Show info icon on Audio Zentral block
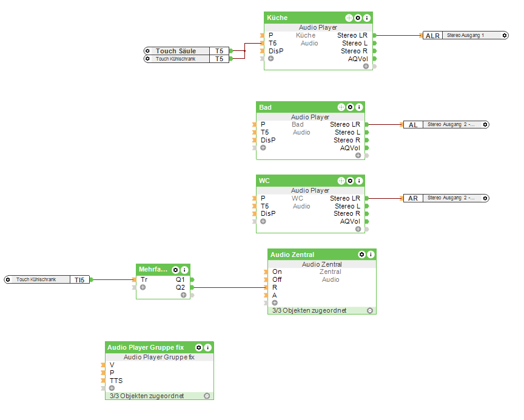524x420 pixels. (x=371, y=255)
